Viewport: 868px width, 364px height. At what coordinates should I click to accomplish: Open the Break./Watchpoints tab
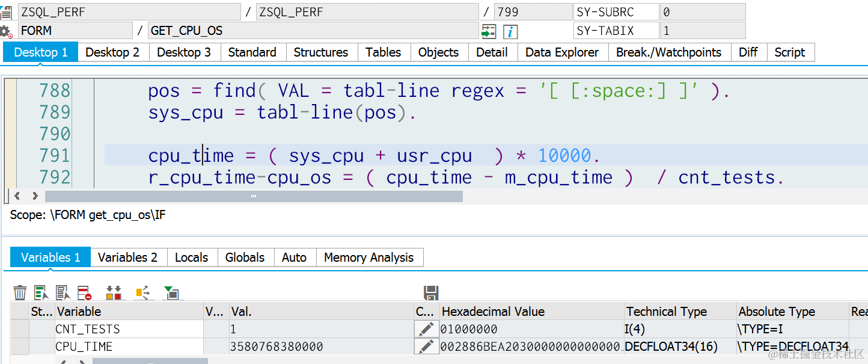click(669, 52)
